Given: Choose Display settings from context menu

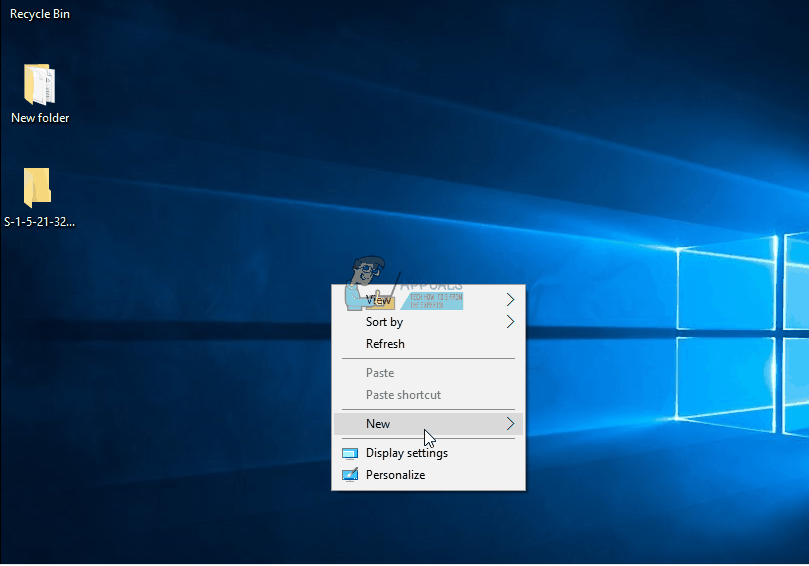Looking at the screenshot, I should pyautogui.click(x=428, y=453).
